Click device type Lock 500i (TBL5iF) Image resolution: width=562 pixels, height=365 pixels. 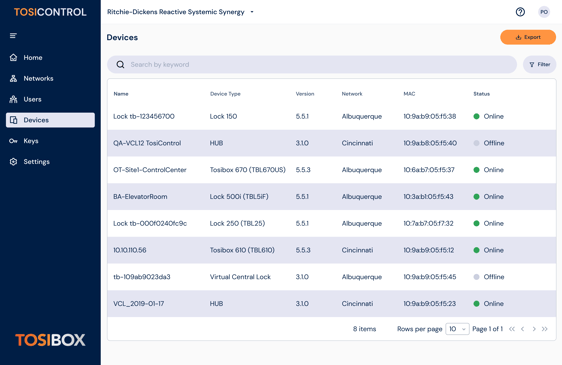(239, 196)
